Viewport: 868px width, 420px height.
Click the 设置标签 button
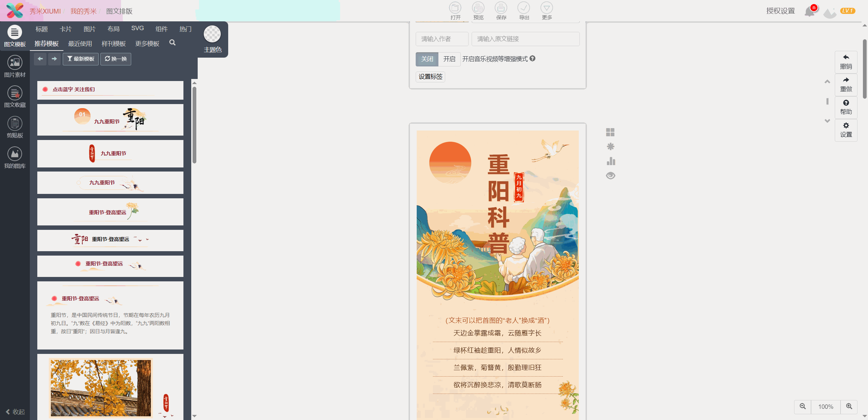430,77
